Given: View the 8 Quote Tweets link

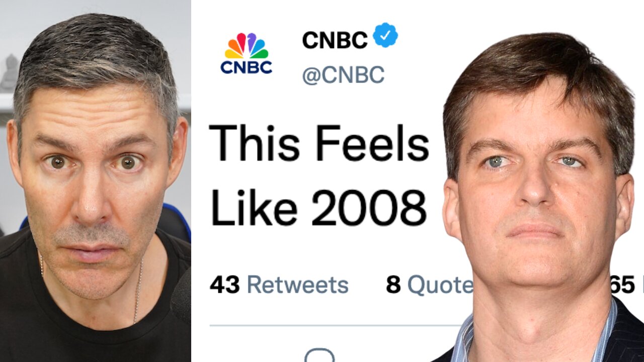Looking at the screenshot, I should pos(429,285).
